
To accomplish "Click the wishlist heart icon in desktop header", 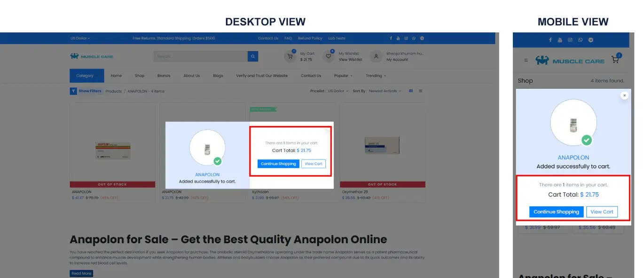I will point(329,56).
